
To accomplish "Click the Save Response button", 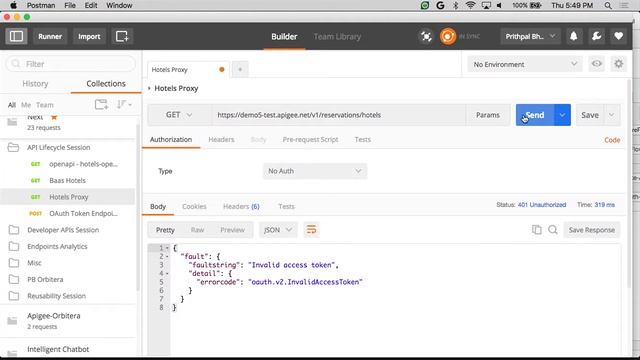I will point(591,230).
